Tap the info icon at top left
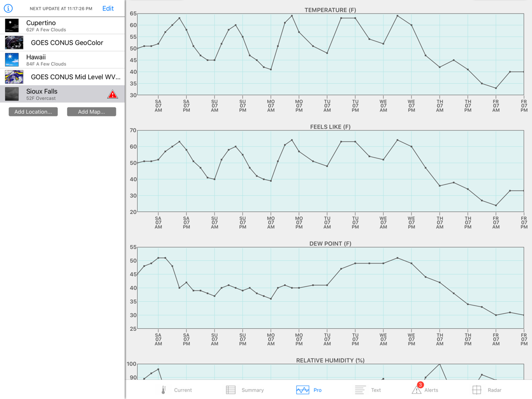 click(9, 8)
